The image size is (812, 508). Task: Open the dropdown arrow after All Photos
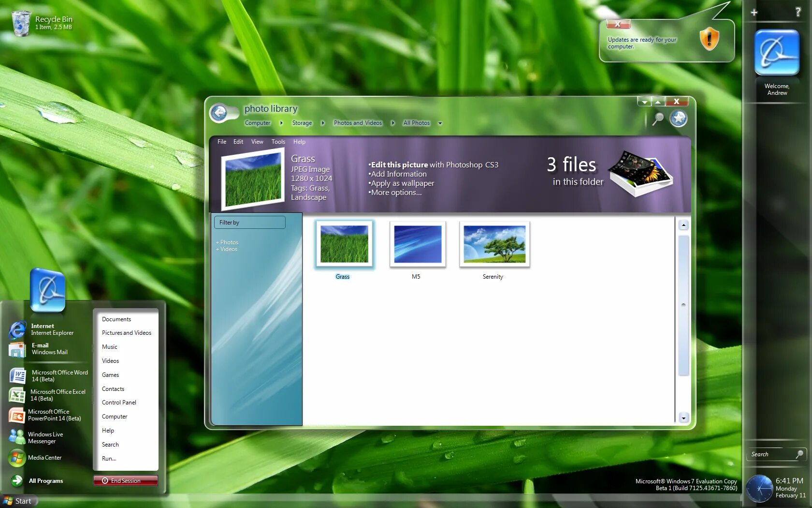[440, 123]
